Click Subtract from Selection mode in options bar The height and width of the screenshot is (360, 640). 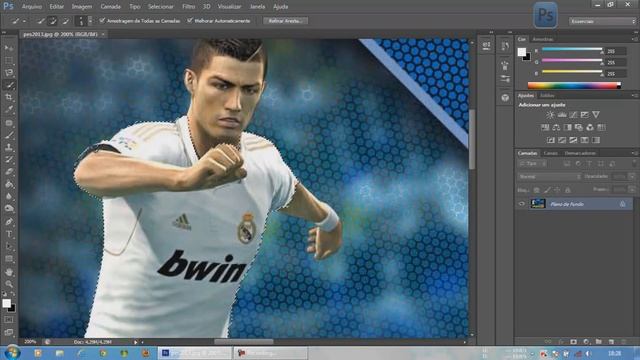coord(65,21)
